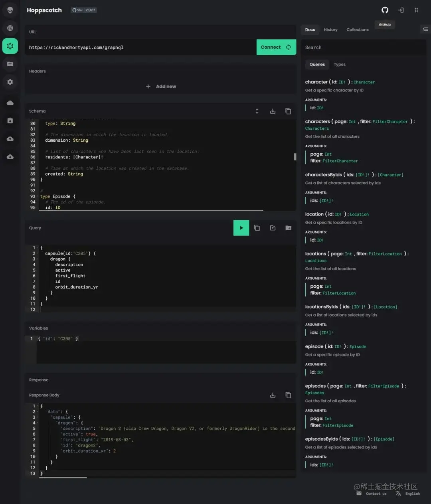Viewport: 431px width, 504px height.
Task: Copy the response body icon
Action: pos(288,395)
